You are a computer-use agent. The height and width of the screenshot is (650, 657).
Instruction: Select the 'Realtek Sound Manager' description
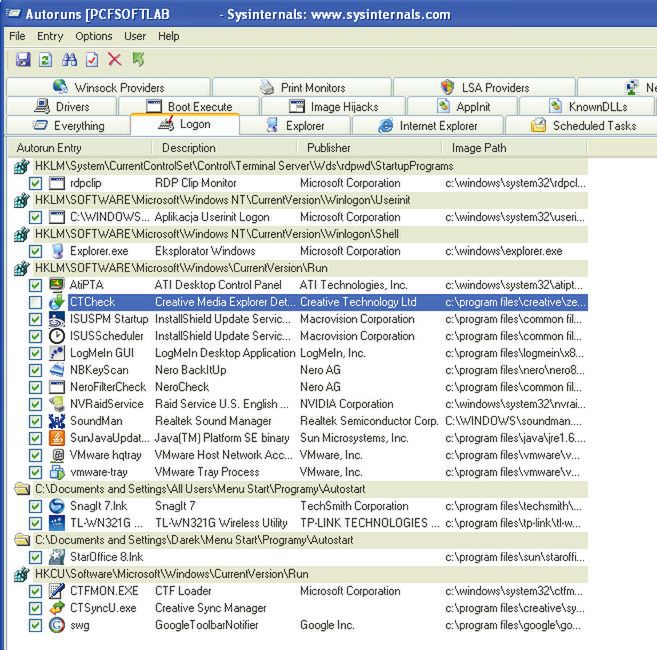(x=213, y=421)
